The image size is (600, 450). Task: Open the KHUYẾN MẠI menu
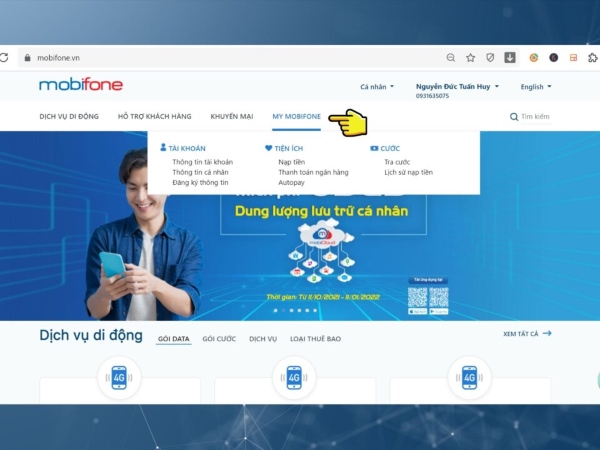point(231,117)
